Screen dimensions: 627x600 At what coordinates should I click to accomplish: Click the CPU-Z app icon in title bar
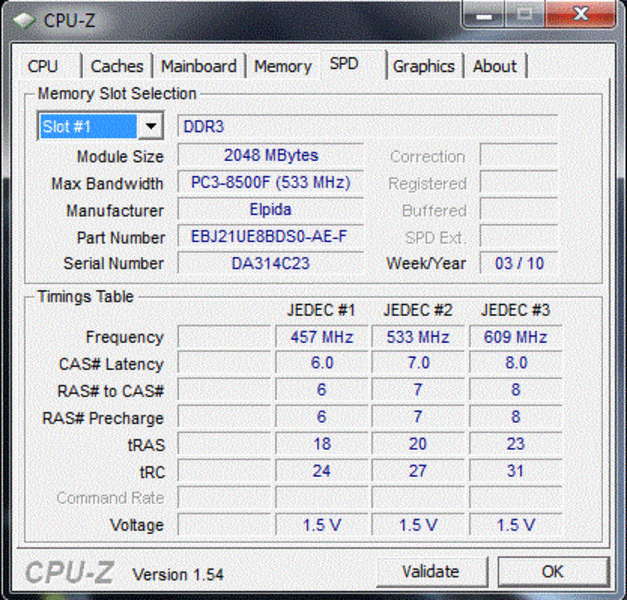[x=22, y=19]
